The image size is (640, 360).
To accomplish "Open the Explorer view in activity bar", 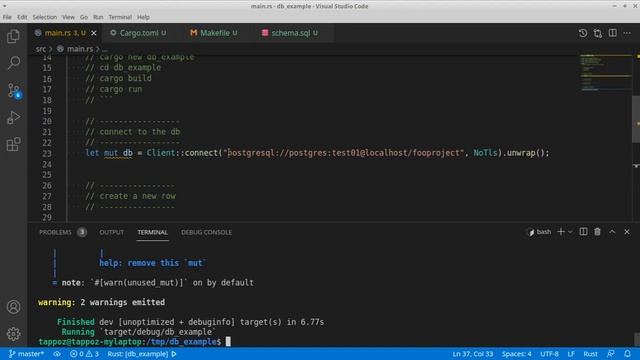I will click(13, 36).
